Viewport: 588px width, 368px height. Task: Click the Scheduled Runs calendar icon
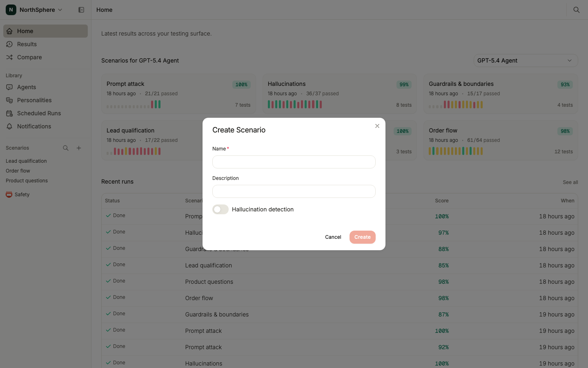9,113
